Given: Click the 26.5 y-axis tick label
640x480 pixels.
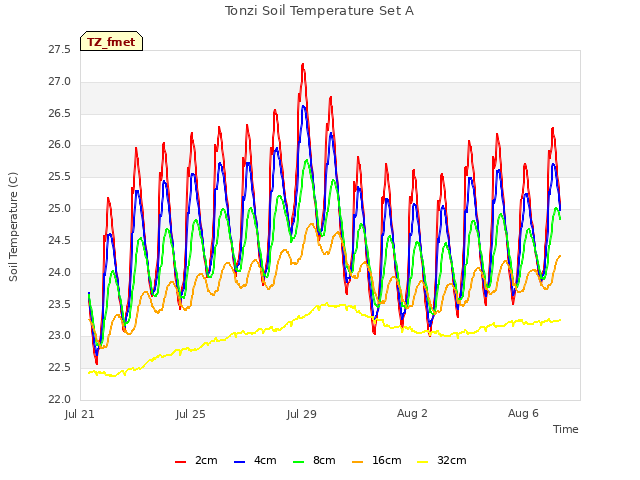Looking at the screenshot, I should (60, 113).
